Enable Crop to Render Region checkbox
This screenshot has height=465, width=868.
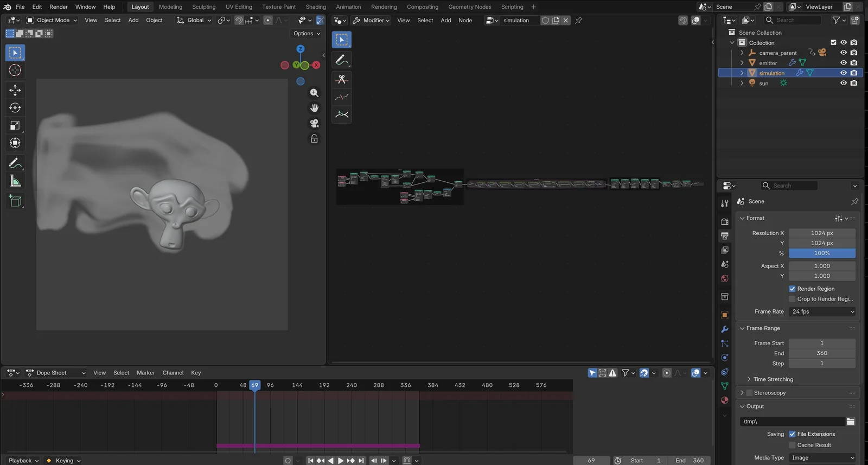coord(792,300)
